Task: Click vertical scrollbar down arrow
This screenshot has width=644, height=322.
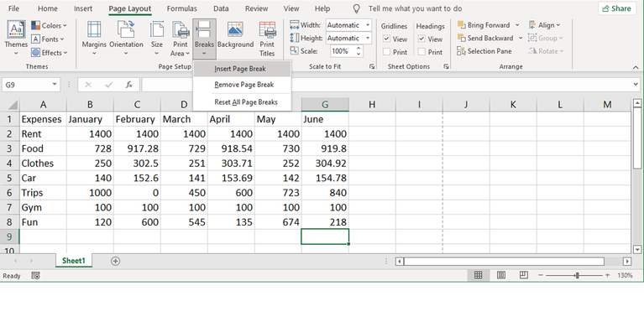Action: point(637,249)
